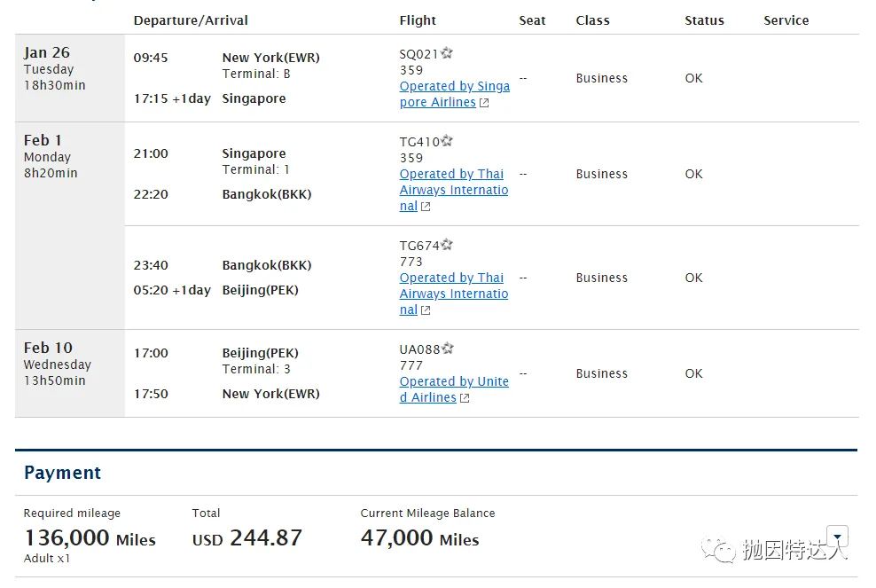Click the Departure/Arrival column header
Viewport: 876px width, 588px height.
click(191, 20)
